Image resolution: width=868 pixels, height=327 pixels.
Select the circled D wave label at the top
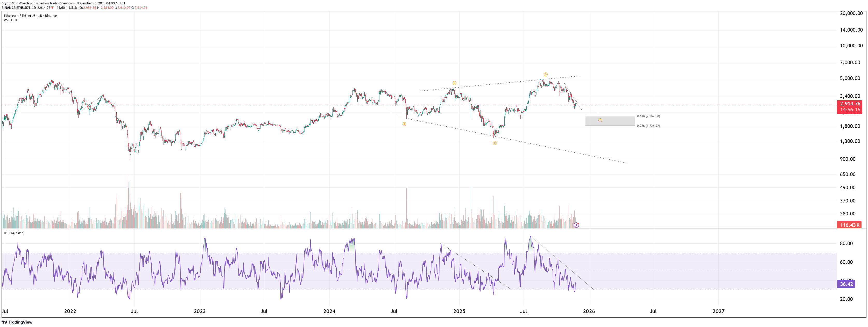546,74
